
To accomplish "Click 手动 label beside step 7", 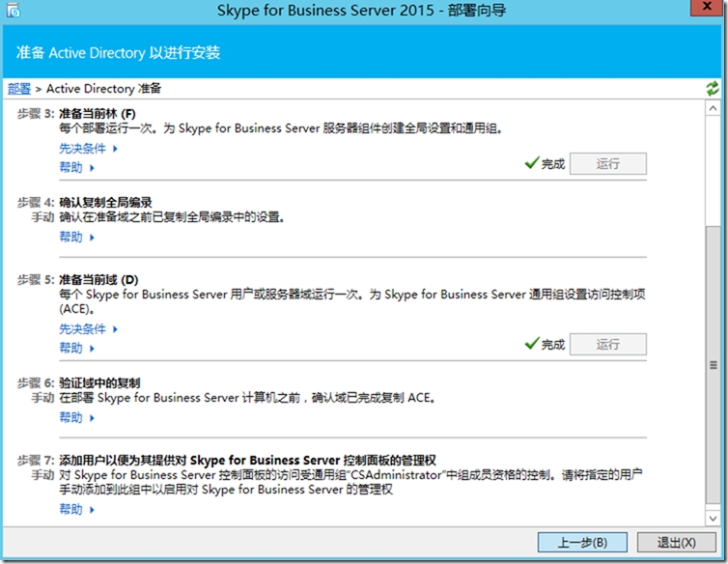I will (x=42, y=475).
